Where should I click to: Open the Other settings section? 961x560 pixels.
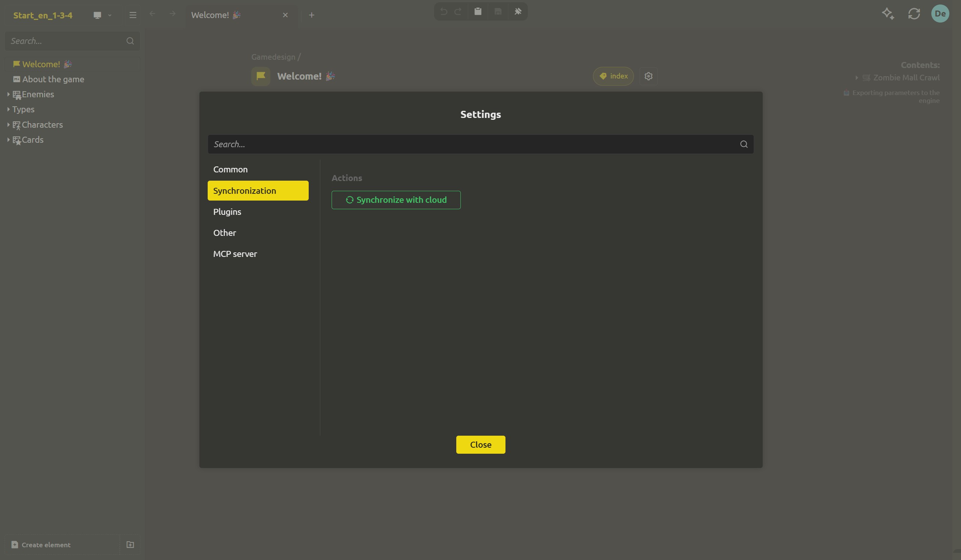(258, 233)
